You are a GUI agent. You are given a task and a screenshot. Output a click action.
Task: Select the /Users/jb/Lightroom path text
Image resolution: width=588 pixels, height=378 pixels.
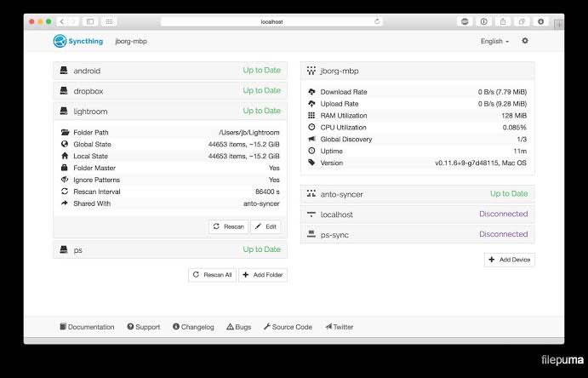click(x=249, y=132)
